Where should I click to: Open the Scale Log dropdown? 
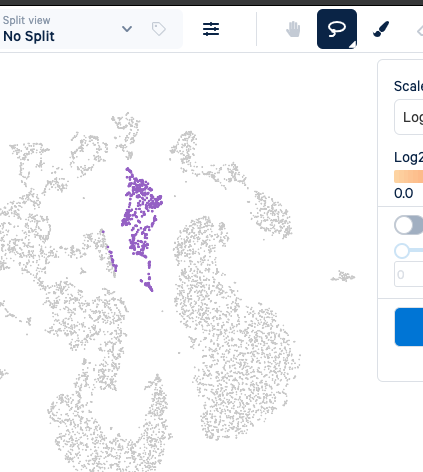(x=409, y=117)
